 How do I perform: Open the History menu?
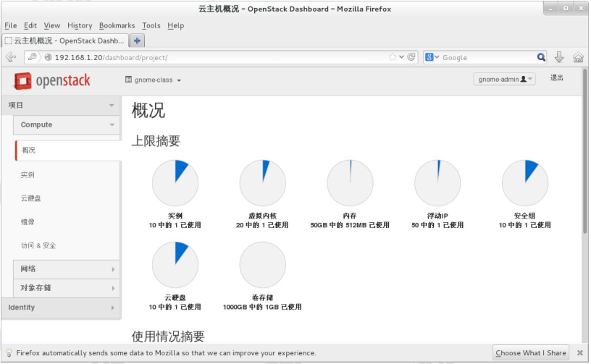pos(80,25)
